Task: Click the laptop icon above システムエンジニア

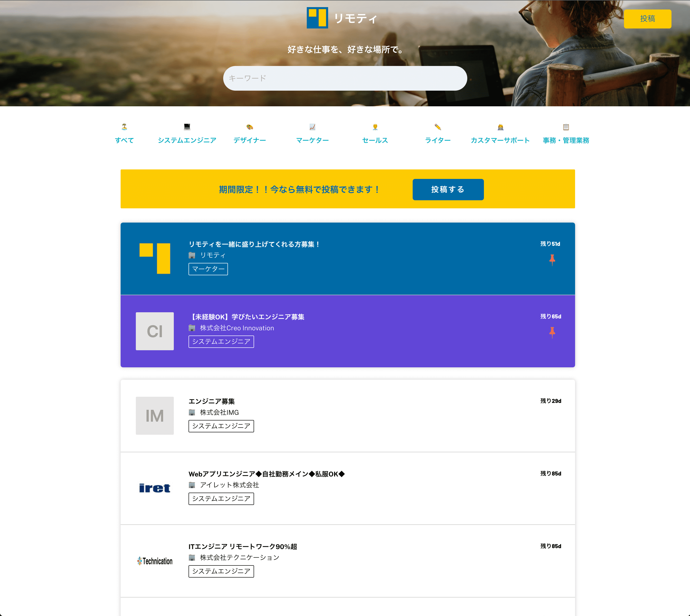Action: (x=187, y=127)
